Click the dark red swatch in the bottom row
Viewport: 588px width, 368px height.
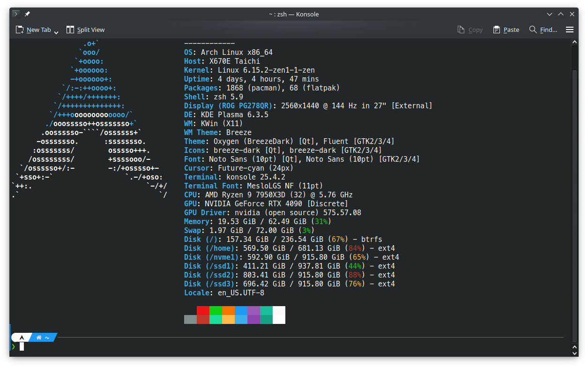(x=203, y=319)
